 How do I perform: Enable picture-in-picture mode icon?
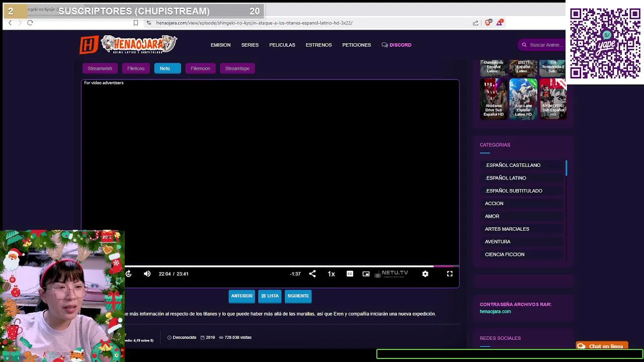[366, 274]
